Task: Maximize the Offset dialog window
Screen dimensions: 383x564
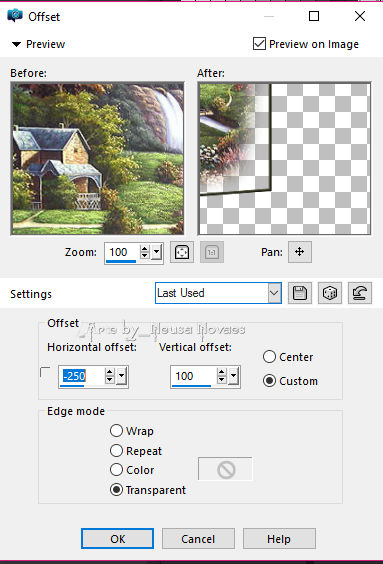Action: tap(314, 16)
